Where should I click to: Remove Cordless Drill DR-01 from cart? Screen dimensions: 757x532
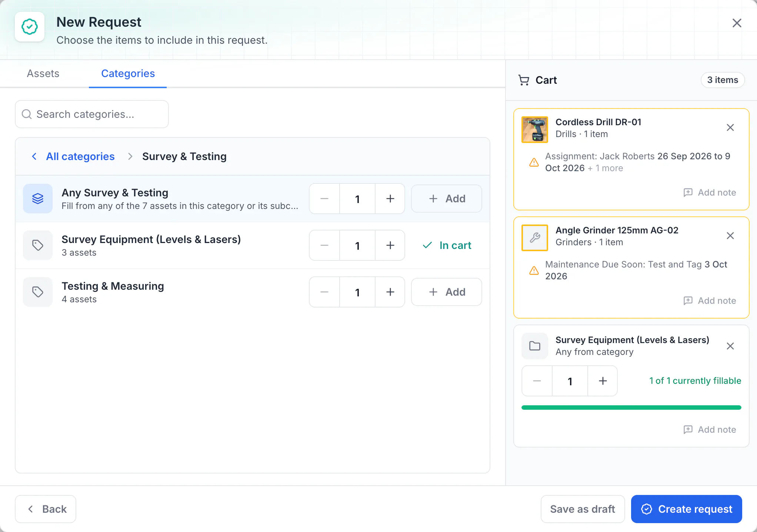[x=730, y=127]
